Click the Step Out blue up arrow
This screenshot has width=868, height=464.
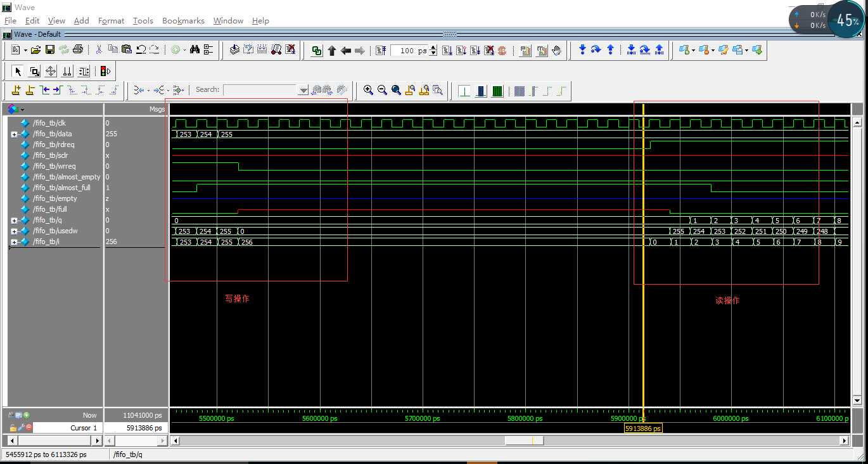point(610,50)
